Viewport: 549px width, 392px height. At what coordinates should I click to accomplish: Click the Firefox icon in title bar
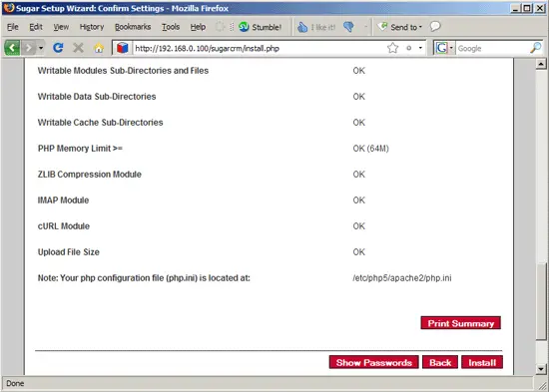click(x=9, y=8)
